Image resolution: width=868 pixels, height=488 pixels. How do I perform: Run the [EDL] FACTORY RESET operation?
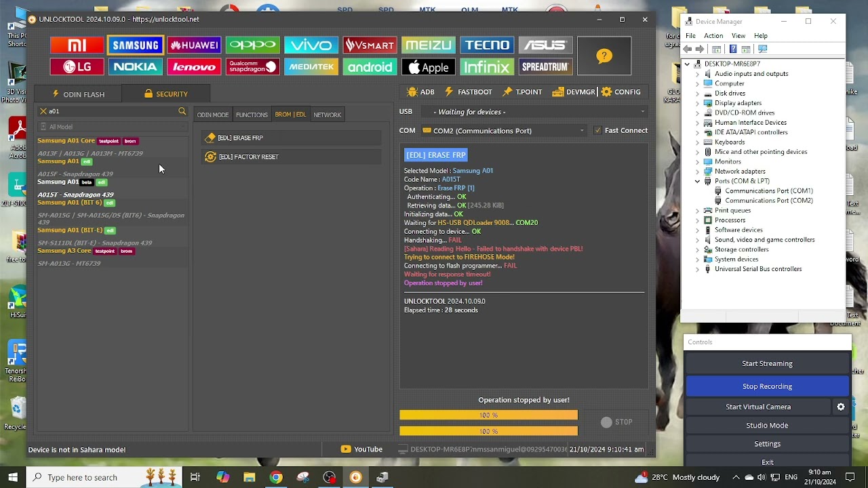point(292,157)
